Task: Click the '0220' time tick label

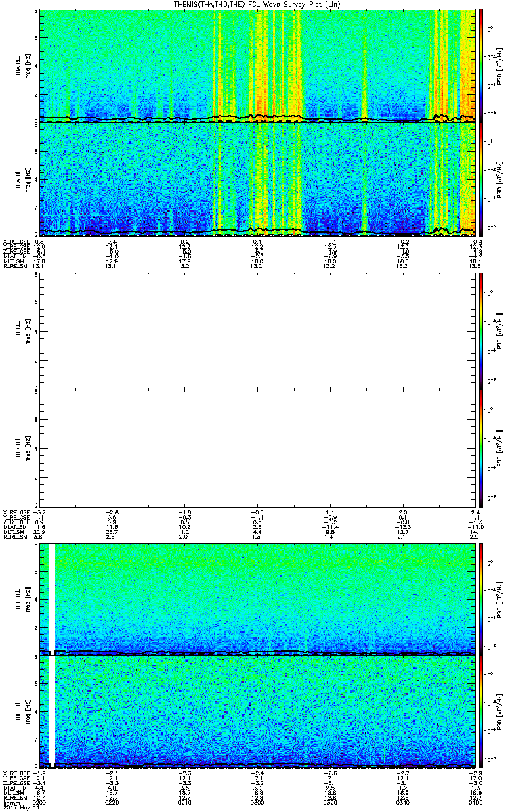Action: click(x=112, y=802)
